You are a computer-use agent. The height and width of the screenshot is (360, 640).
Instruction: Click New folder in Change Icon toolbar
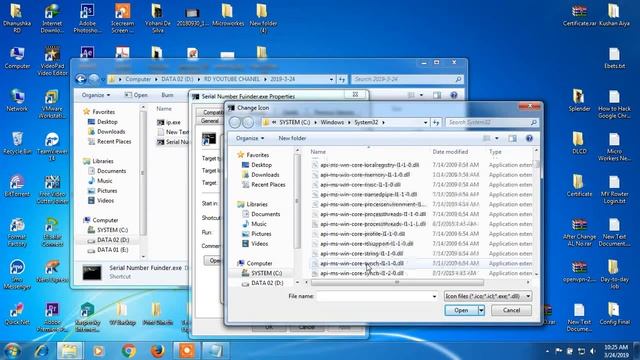pos(292,138)
